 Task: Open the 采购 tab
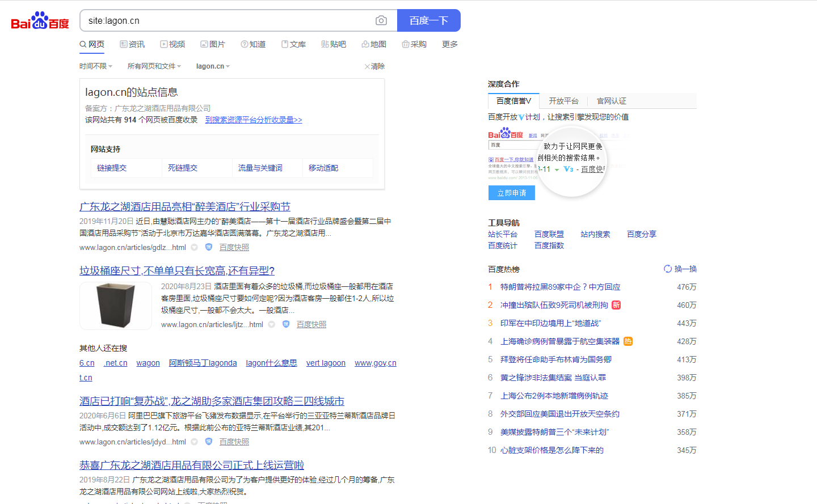click(414, 44)
